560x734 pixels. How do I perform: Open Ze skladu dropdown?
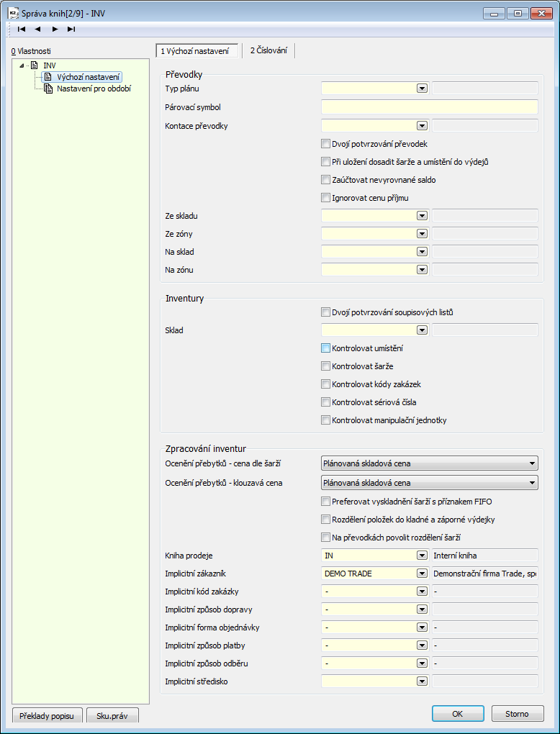tap(423, 215)
